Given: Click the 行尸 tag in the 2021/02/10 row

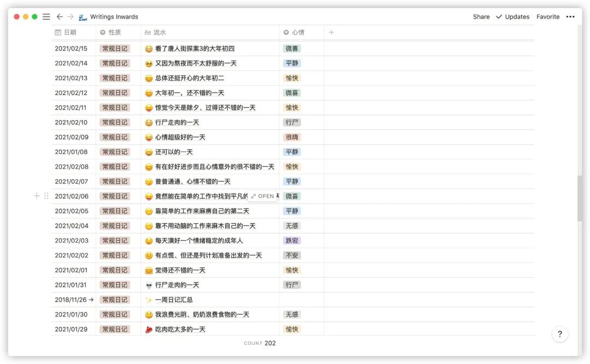Looking at the screenshot, I should [292, 122].
